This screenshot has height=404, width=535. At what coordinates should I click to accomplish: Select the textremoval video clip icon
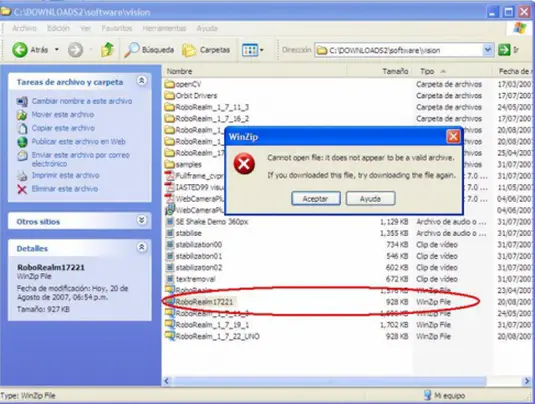pos(170,279)
